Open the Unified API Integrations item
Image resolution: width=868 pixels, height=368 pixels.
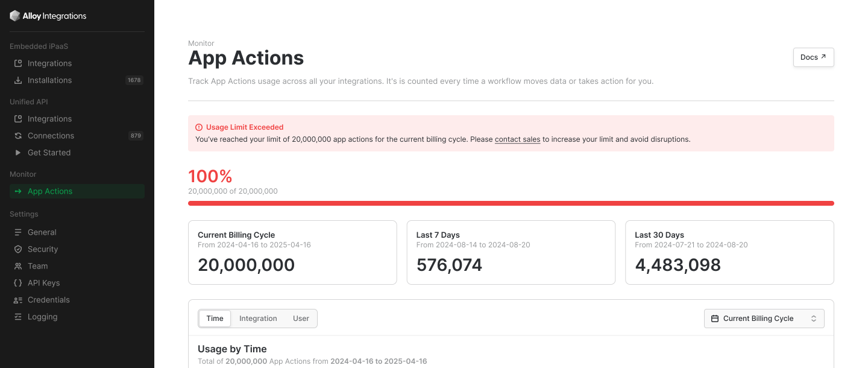point(49,119)
